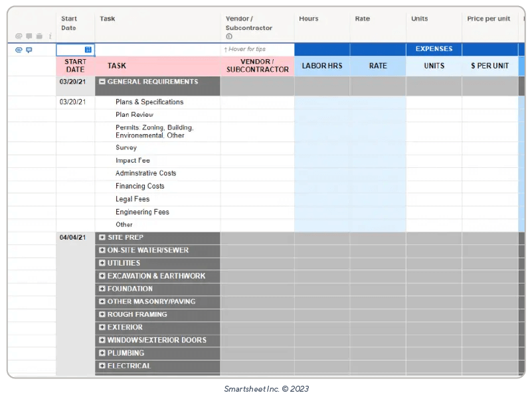The width and height of the screenshot is (532, 399).
Task: Expand the FOUNDATION section
Action: pyautogui.click(x=102, y=289)
